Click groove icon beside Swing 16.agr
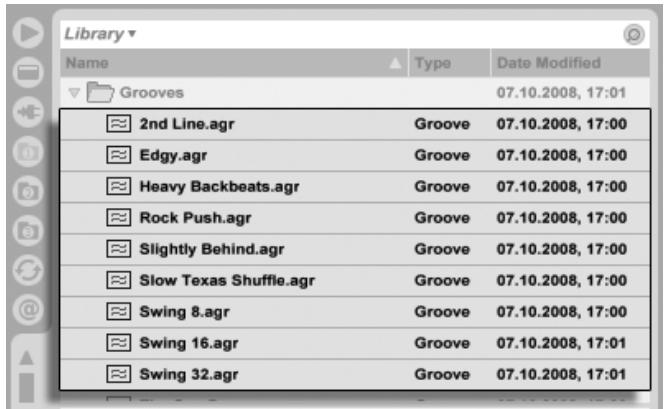The height and width of the screenshot is (409, 665). tap(118, 343)
